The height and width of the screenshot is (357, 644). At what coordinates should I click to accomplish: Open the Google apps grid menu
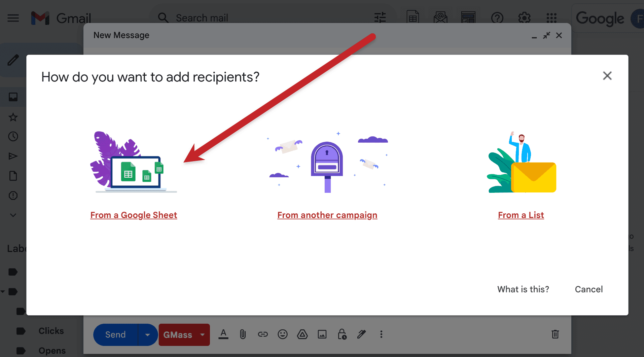551,18
